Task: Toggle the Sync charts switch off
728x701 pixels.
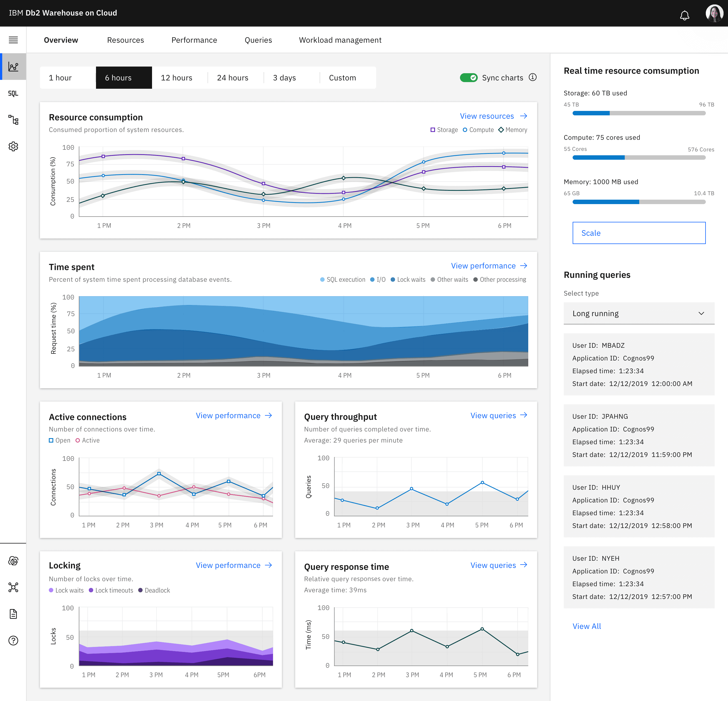Action: coord(468,78)
